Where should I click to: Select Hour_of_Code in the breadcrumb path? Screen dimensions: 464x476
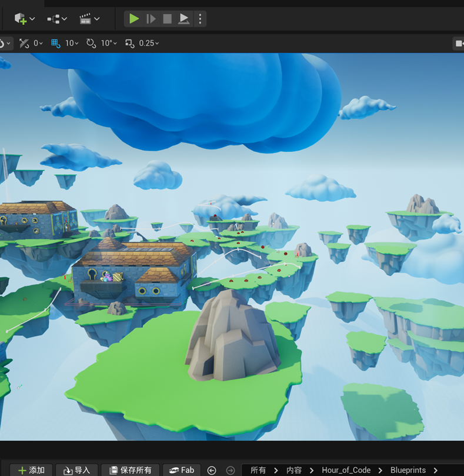346,470
